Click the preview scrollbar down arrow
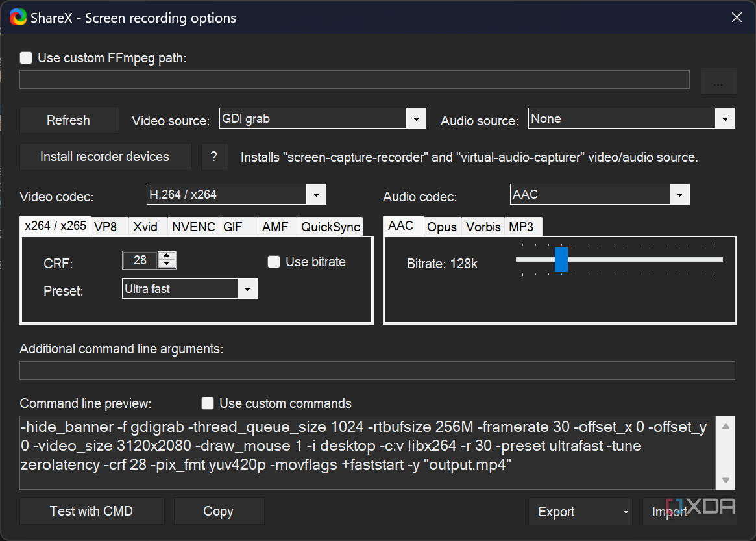Image resolution: width=756 pixels, height=541 pixels. pos(726,480)
